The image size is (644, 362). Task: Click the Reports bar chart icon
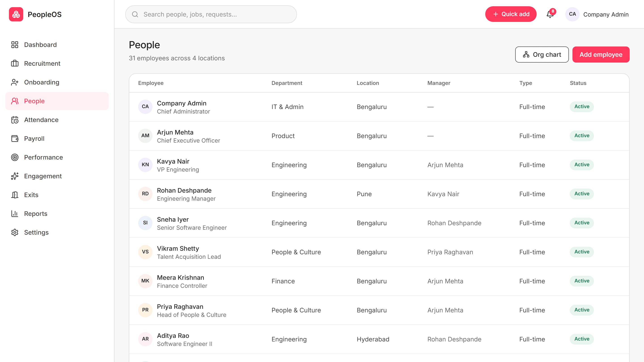pos(15,214)
